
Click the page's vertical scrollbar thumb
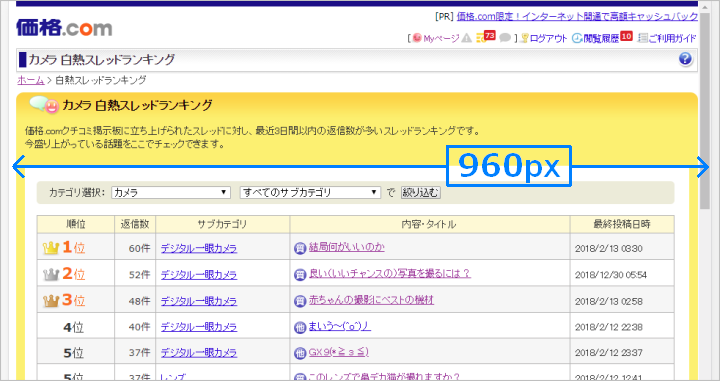point(704,110)
